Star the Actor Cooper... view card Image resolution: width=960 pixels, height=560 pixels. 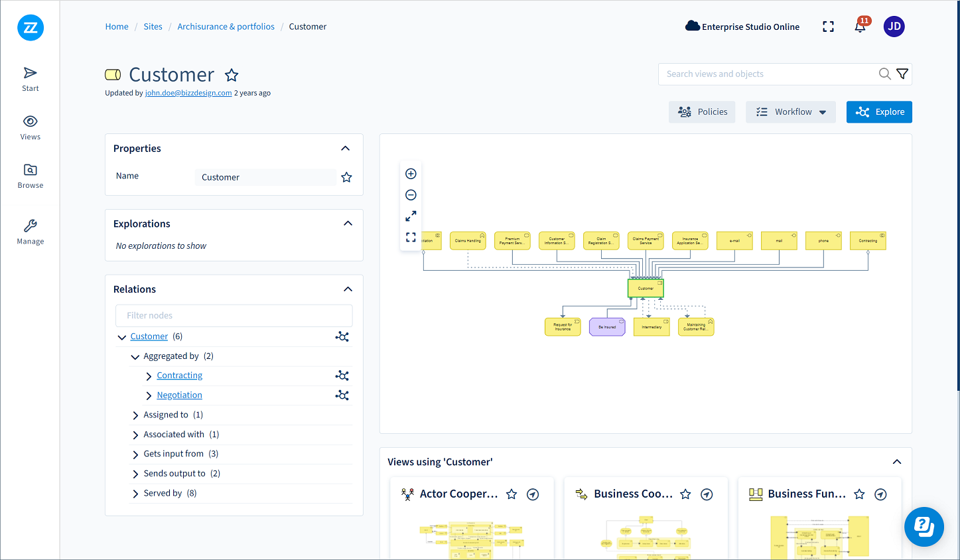[x=512, y=494]
